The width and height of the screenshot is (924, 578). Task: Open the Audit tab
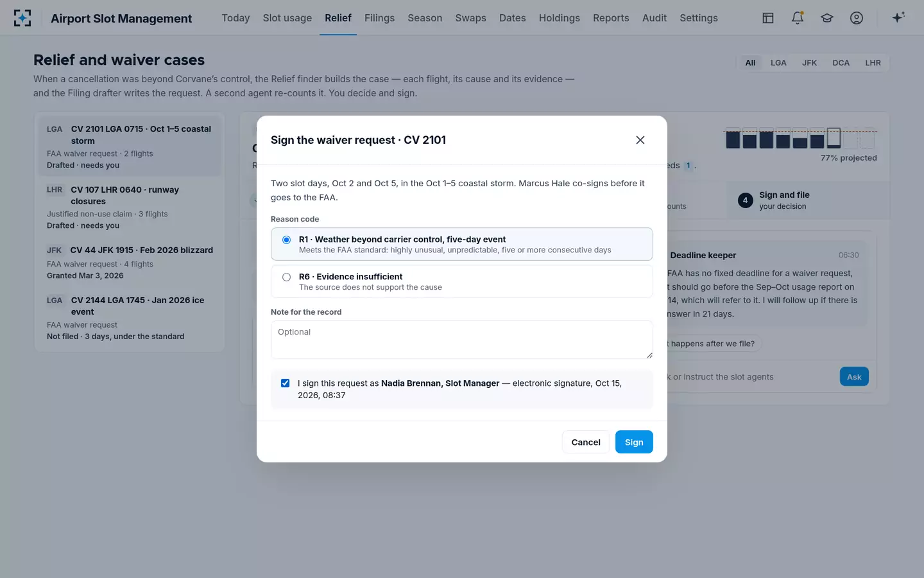[654, 18]
